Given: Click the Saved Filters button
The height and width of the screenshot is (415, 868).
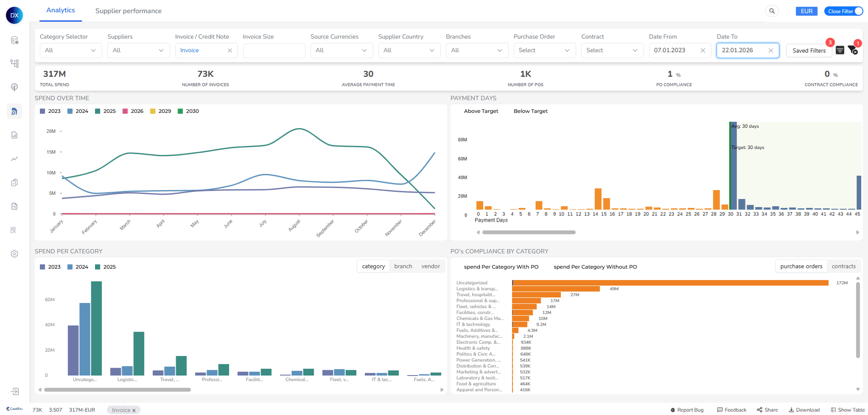Looking at the screenshot, I should point(809,50).
